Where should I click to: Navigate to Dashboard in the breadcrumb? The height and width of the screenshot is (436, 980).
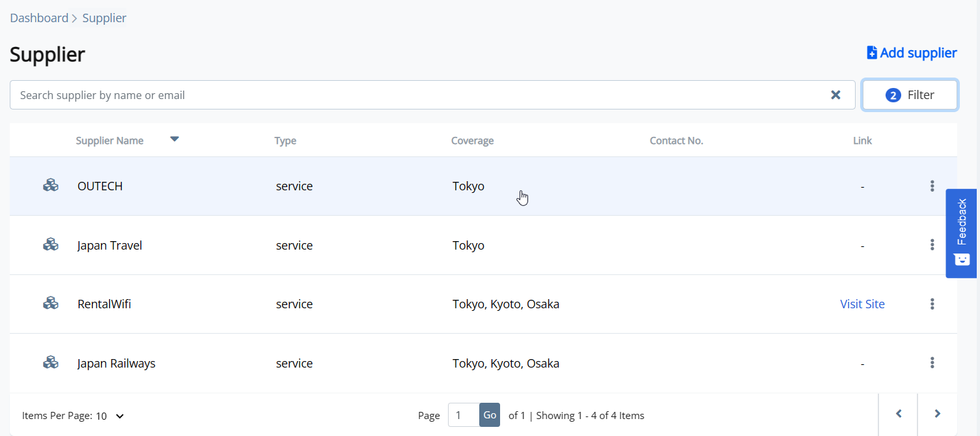pyautogui.click(x=39, y=18)
